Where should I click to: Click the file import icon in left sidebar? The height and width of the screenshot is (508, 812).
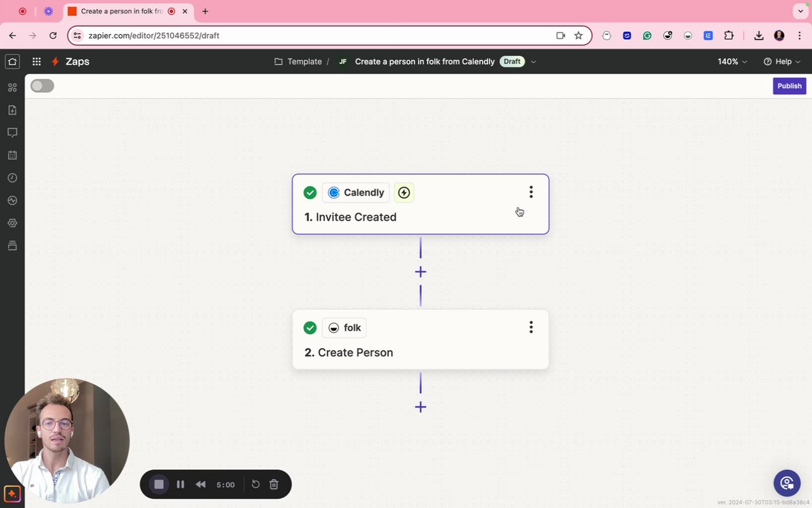coord(12,110)
